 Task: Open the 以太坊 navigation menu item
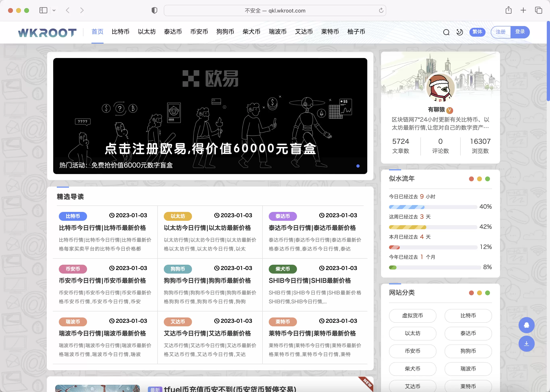pos(147,32)
